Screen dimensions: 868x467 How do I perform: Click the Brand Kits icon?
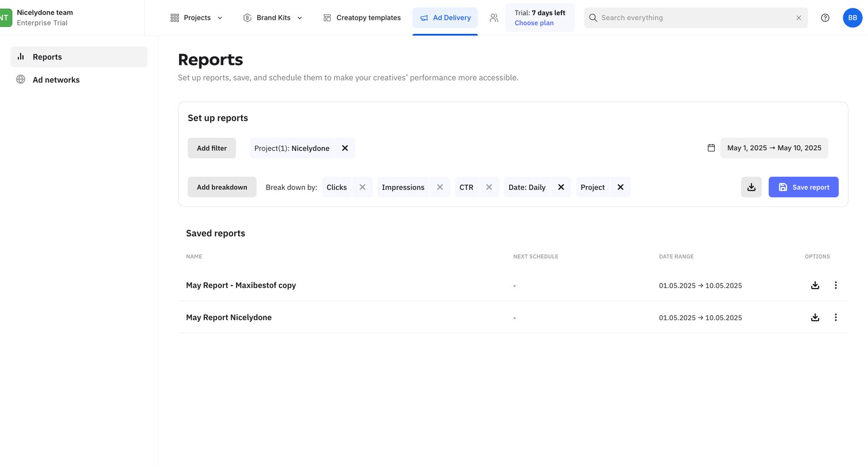point(247,18)
